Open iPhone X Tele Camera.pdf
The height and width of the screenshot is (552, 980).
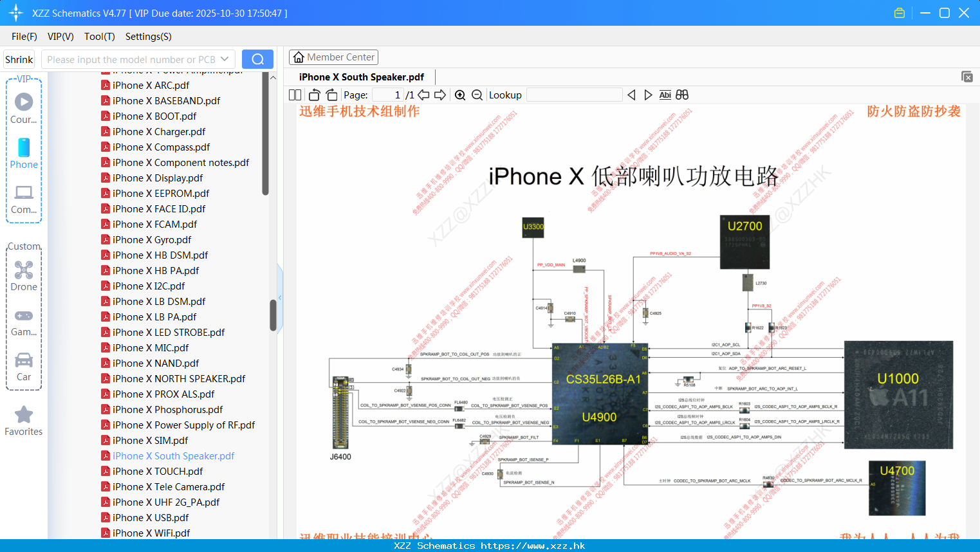point(169,486)
